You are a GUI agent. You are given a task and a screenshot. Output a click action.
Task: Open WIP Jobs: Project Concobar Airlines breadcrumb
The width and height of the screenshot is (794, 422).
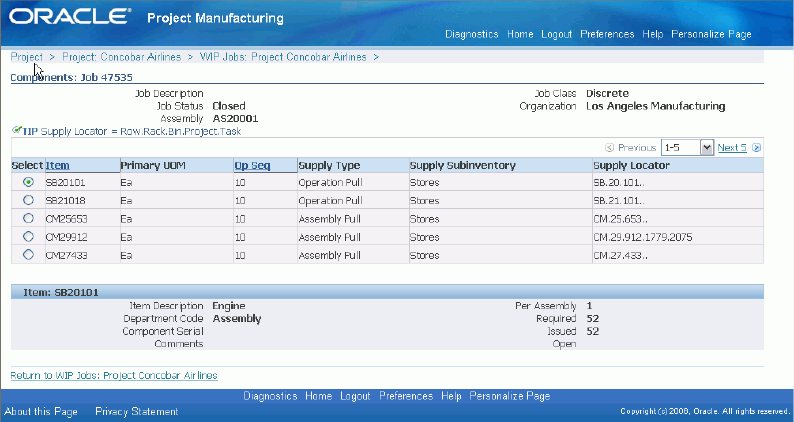tap(283, 57)
